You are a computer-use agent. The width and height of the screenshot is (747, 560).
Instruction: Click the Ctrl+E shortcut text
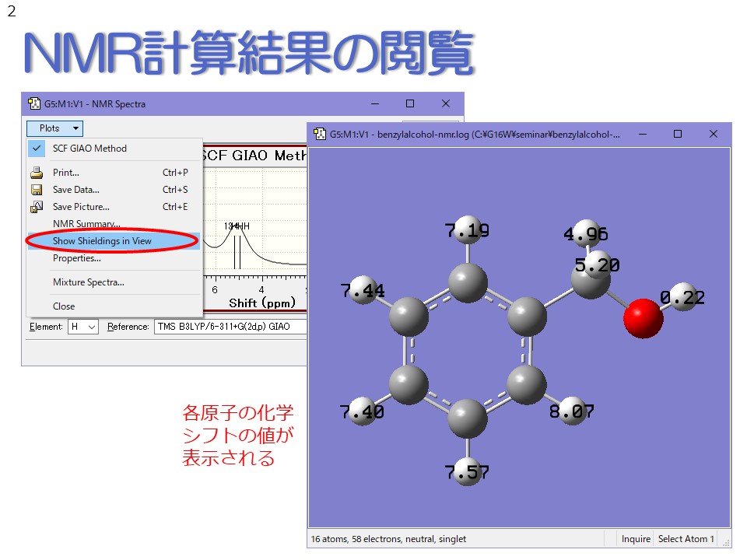(x=175, y=207)
